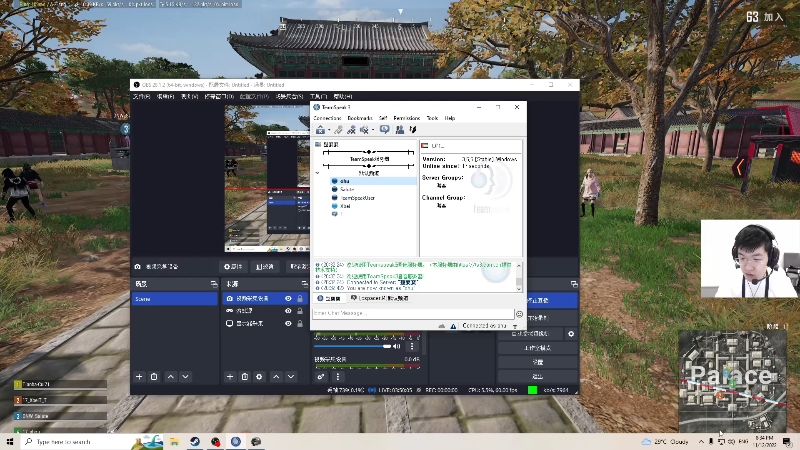Viewport: 800px width, 450px height.
Task: Switch to TeamSpeak channel chat tab
Action: pos(380,298)
